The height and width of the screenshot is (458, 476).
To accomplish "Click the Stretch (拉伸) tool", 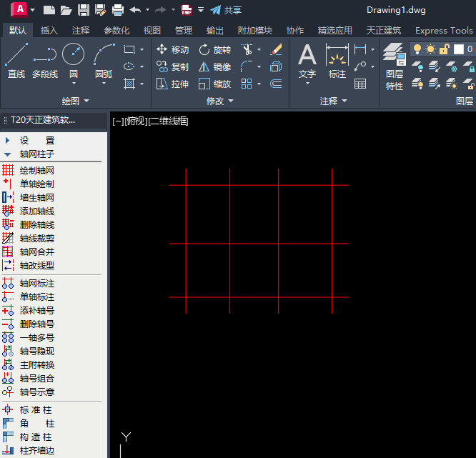I will click(x=172, y=84).
